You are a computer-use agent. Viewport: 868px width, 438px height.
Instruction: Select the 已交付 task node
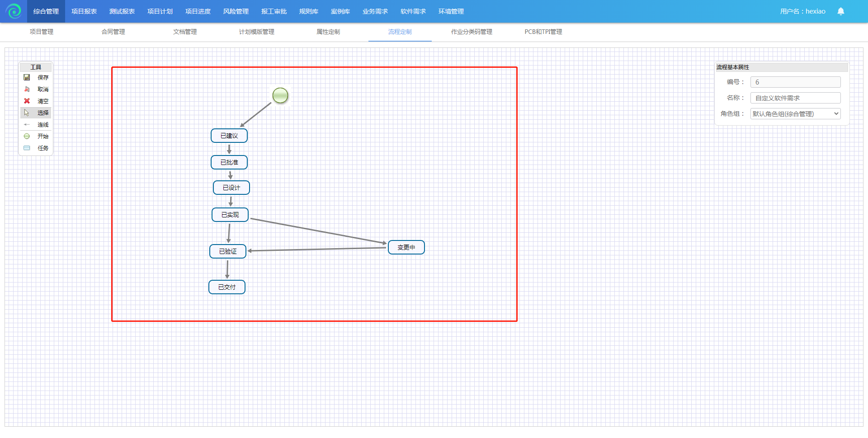227,287
